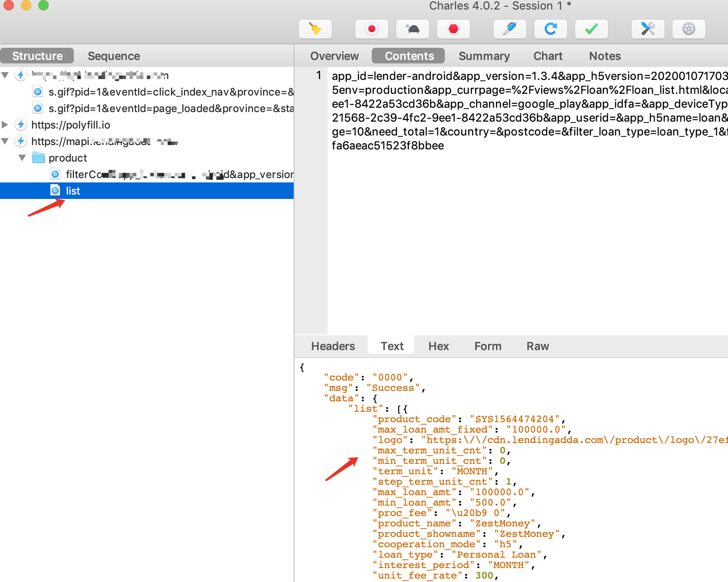Switch response view to Form
The height and width of the screenshot is (582, 728).
[488, 346]
